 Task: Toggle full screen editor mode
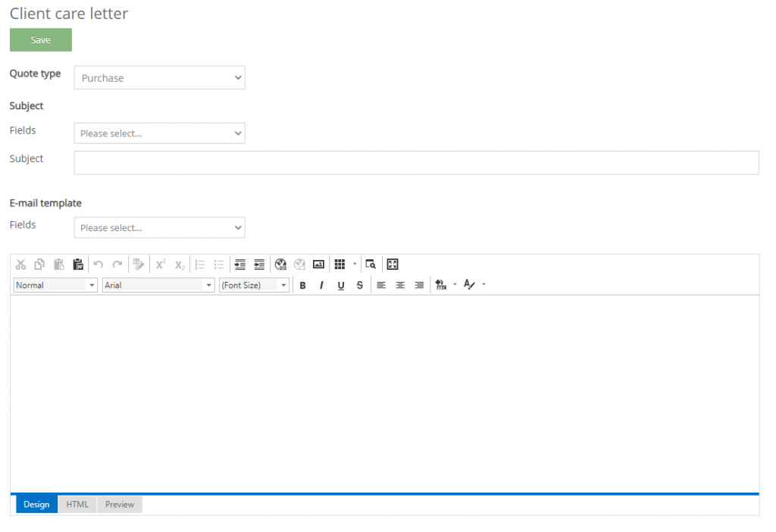[393, 264]
